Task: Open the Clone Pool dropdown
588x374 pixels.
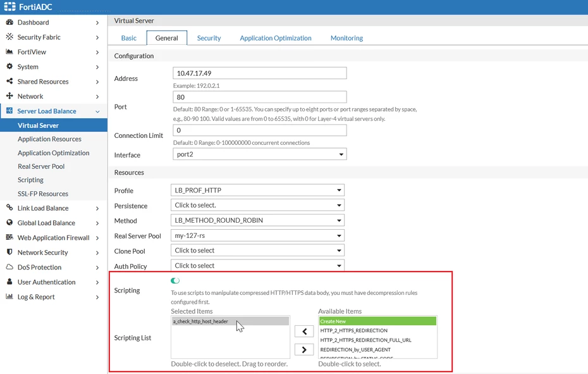Action: pos(257,250)
